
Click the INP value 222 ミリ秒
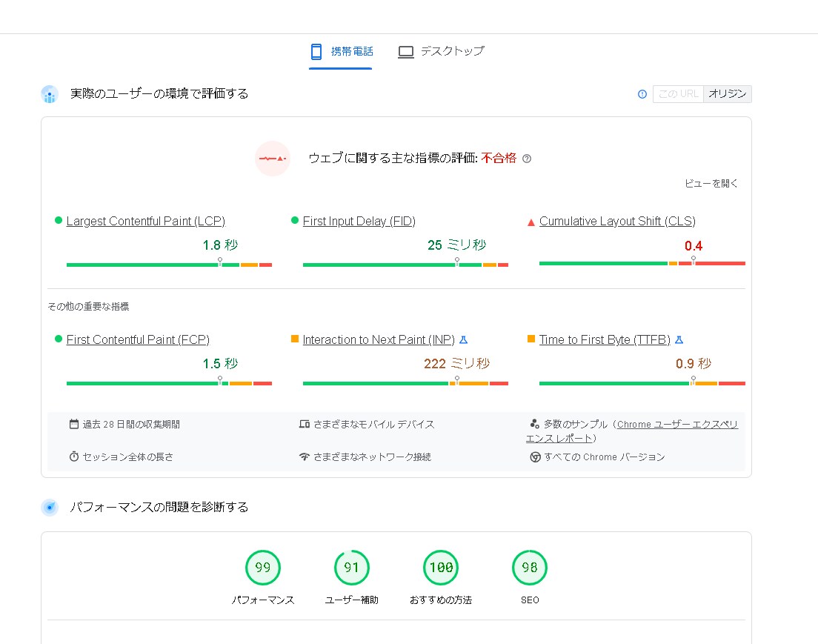457,363
